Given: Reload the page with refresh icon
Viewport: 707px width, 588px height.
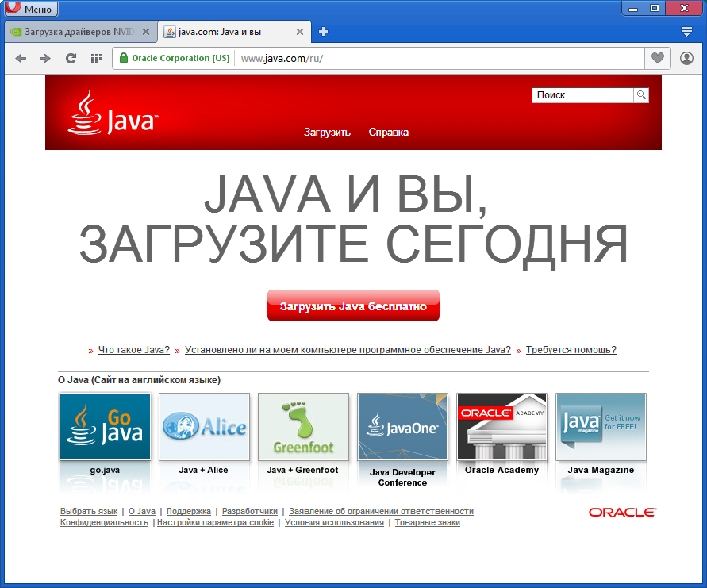Looking at the screenshot, I should click(x=71, y=58).
